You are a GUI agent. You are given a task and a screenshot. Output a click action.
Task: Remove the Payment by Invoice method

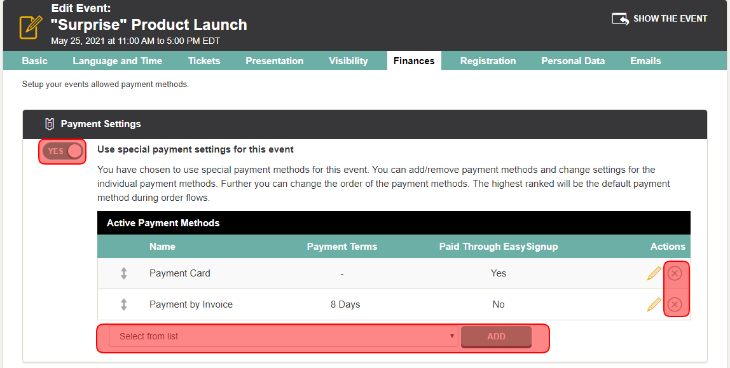(675, 305)
